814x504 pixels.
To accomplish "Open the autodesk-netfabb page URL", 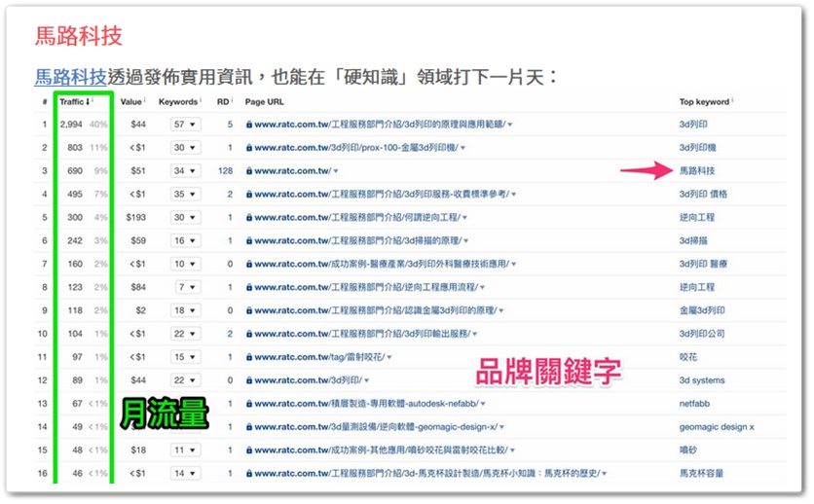I will tap(366, 404).
